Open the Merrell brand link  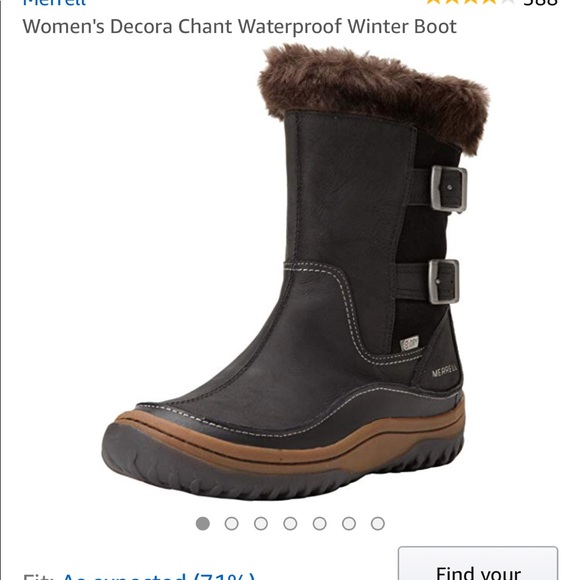[54, 3]
